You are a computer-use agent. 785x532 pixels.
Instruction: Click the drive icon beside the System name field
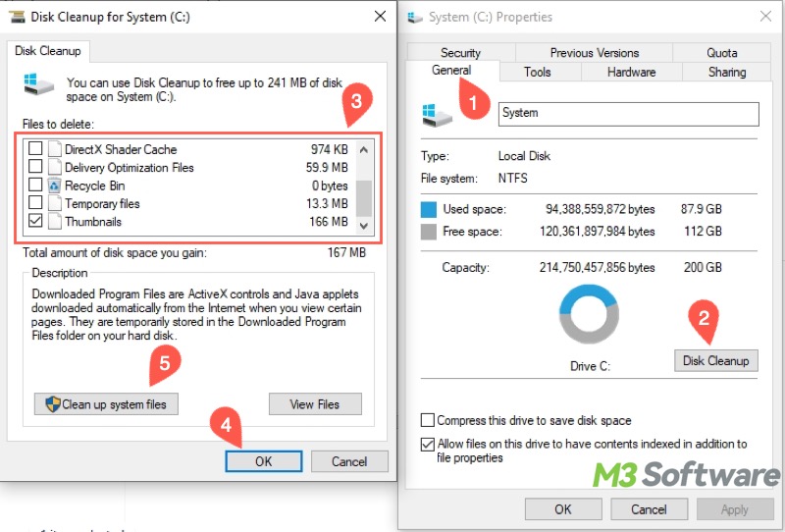point(437,114)
